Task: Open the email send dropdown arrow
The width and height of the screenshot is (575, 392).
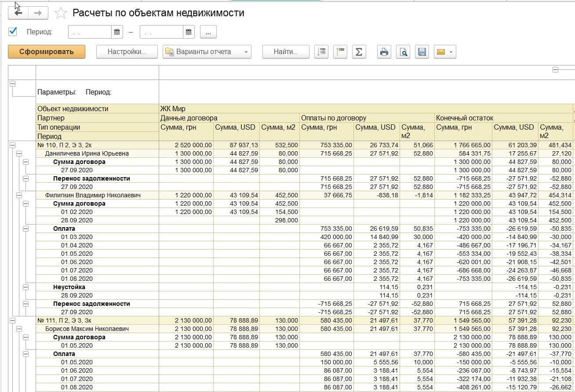Action: pos(451,52)
